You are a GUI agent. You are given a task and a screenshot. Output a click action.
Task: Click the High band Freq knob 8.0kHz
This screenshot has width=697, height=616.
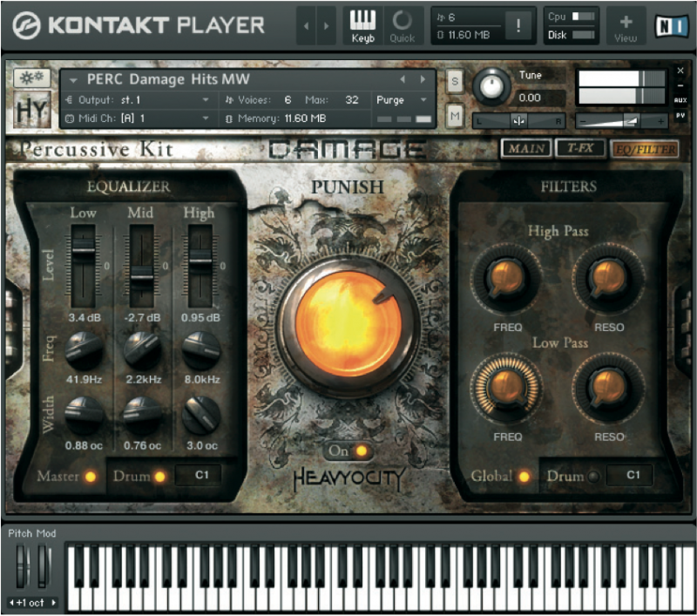[x=201, y=351]
